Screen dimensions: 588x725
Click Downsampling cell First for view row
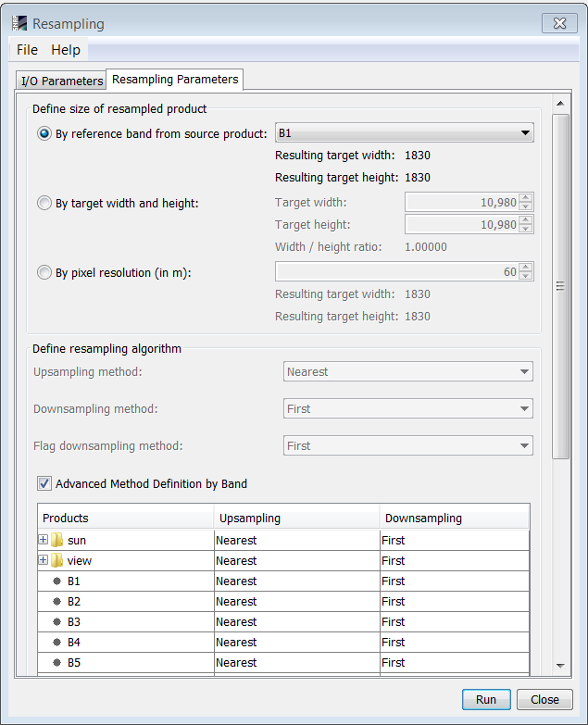click(455, 560)
